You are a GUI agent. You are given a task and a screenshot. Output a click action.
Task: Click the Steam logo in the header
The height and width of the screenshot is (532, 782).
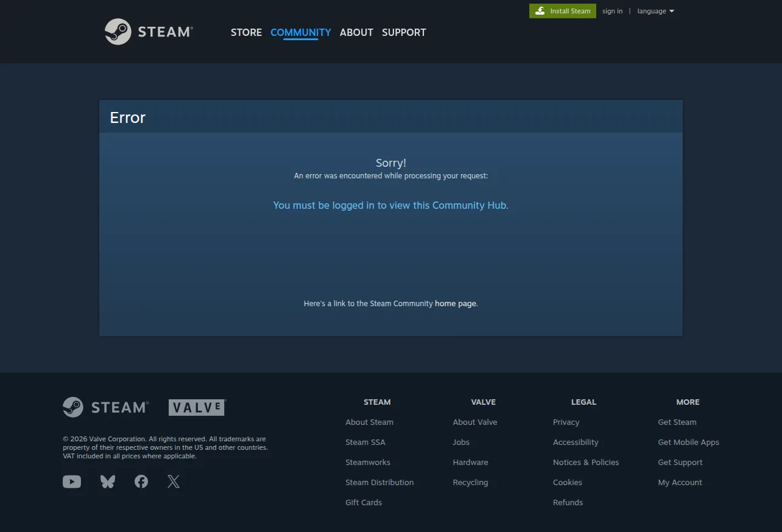pyautogui.click(x=149, y=32)
